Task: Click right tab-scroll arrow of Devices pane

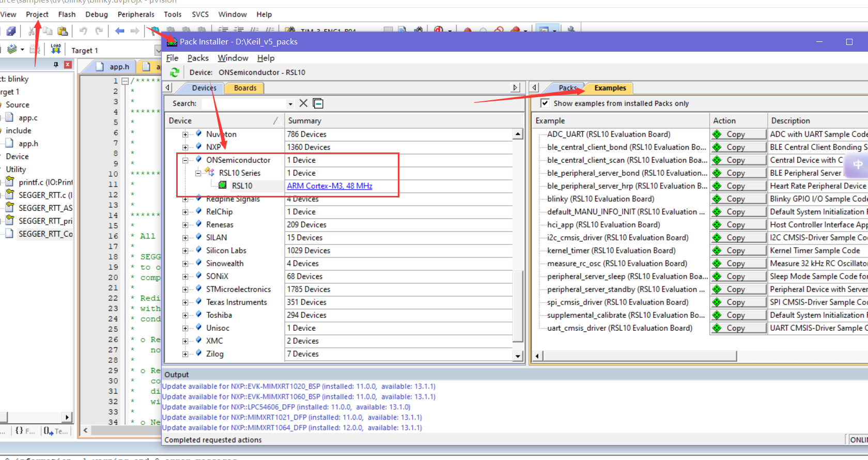Action: click(x=515, y=88)
